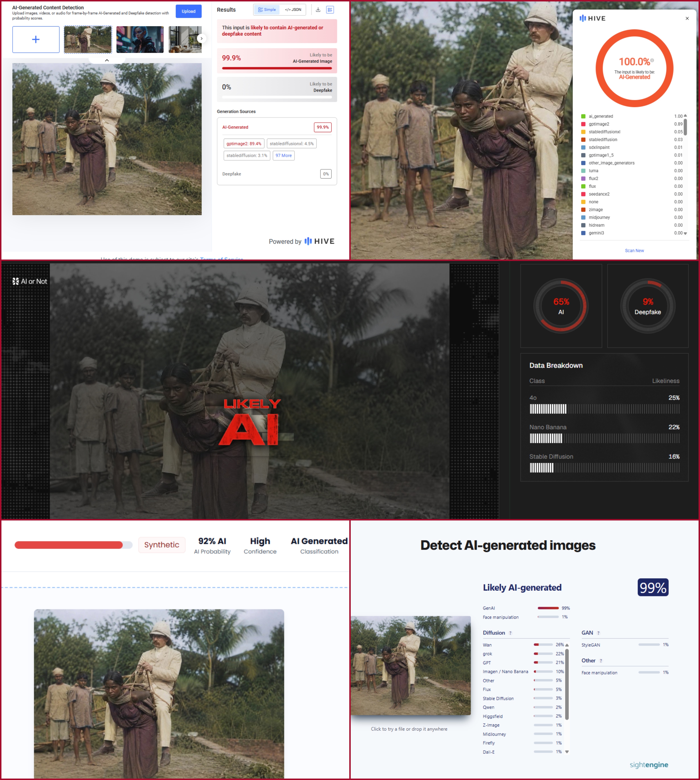Click the sightengine logo
The height and width of the screenshot is (780, 700).
649,765
